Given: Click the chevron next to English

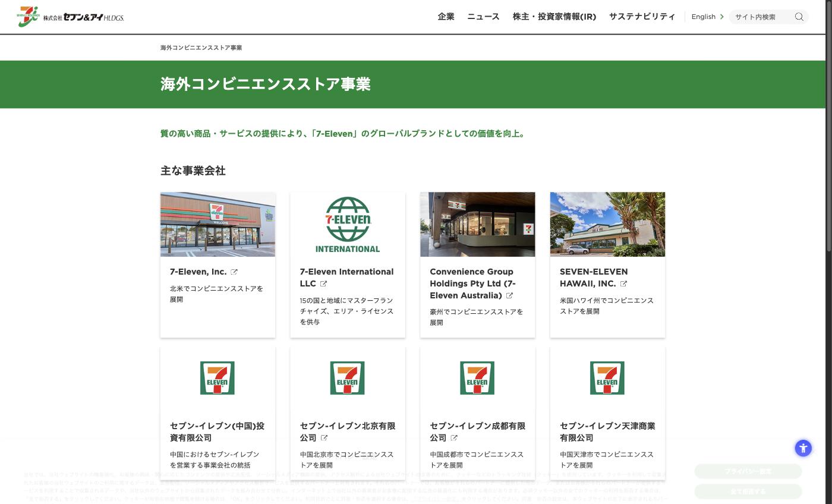Looking at the screenshot, I should [722, 17].
